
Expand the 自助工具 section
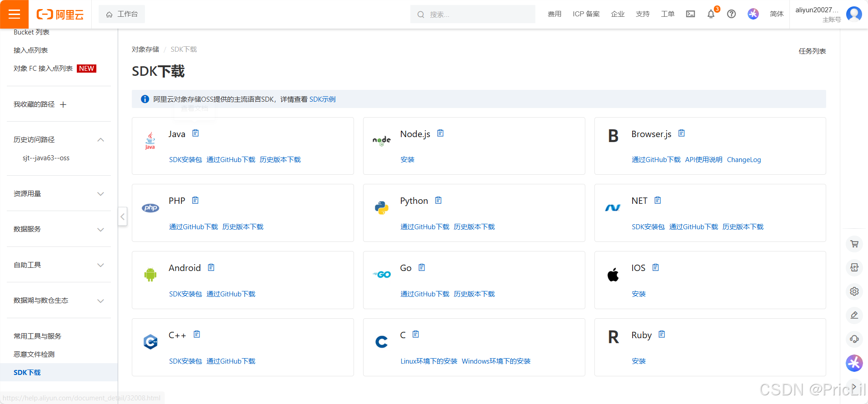[101, 265]
